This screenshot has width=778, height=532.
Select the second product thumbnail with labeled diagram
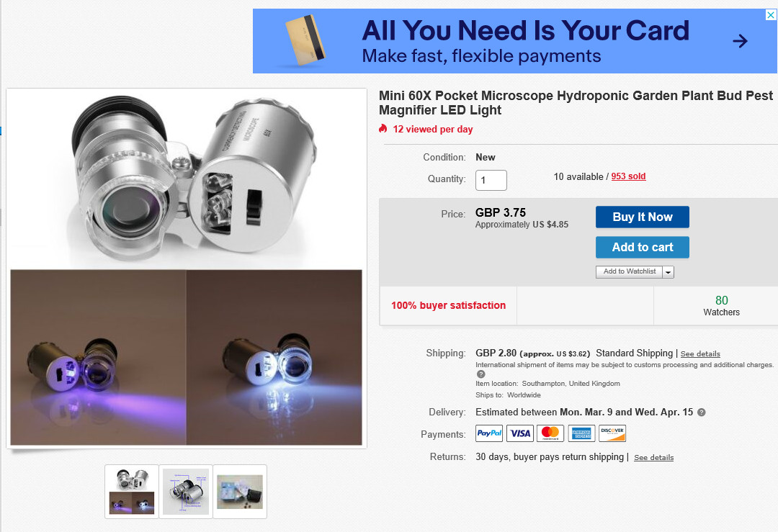pyautogui.click(x=186, y=492)
